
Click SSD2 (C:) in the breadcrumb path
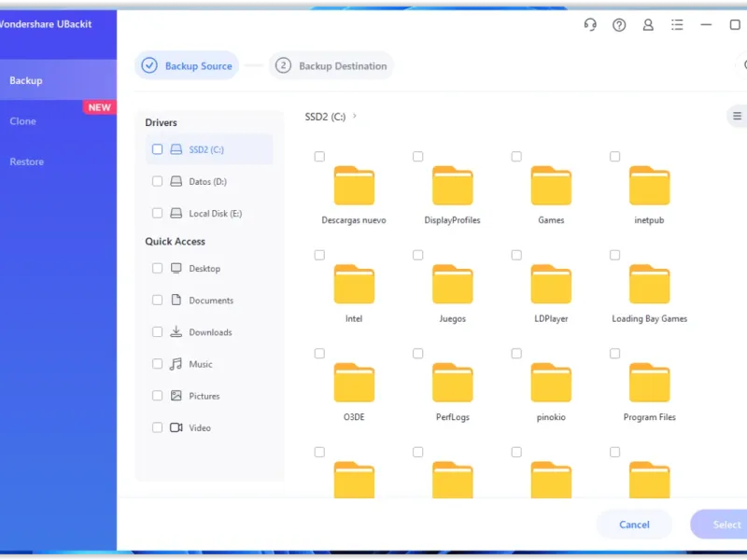(325, 117)
